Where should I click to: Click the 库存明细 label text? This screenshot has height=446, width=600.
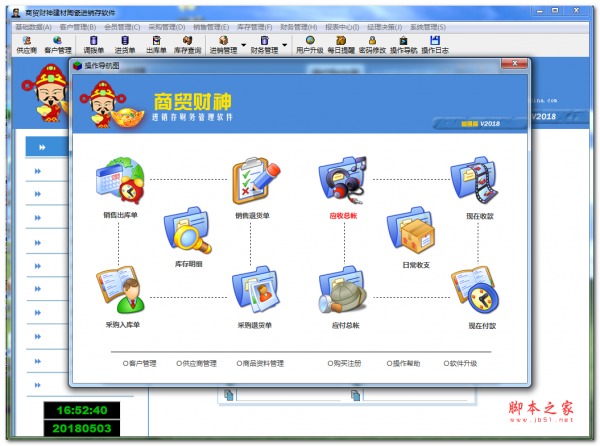(189, 264)
